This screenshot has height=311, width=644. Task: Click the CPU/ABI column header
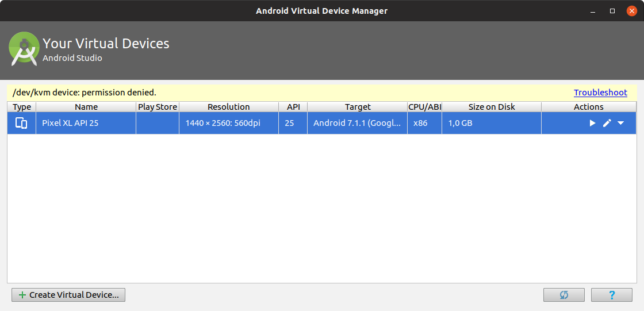coord(424,107)
